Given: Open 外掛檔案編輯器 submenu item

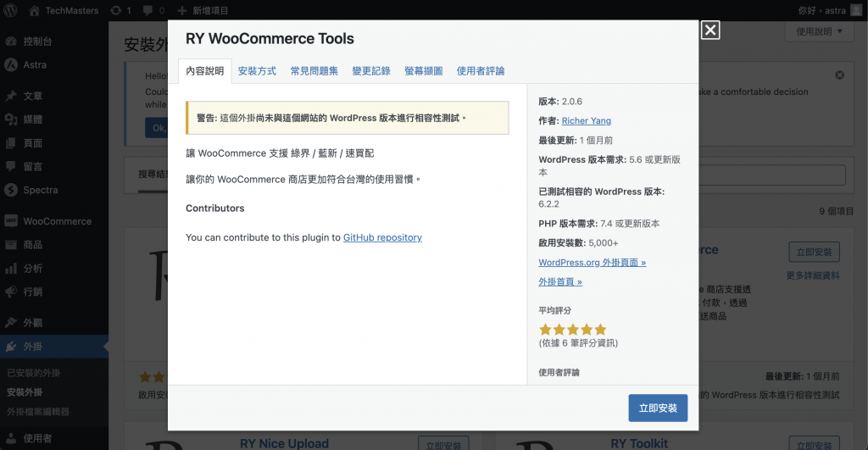Looking at the screenshot, I should pos(38,411).
